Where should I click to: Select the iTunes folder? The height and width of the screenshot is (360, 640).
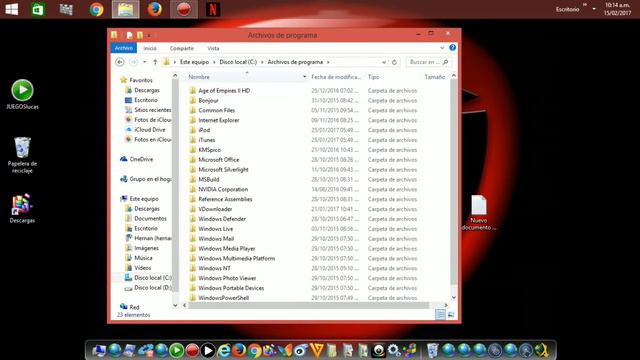[x=207, y=140]
